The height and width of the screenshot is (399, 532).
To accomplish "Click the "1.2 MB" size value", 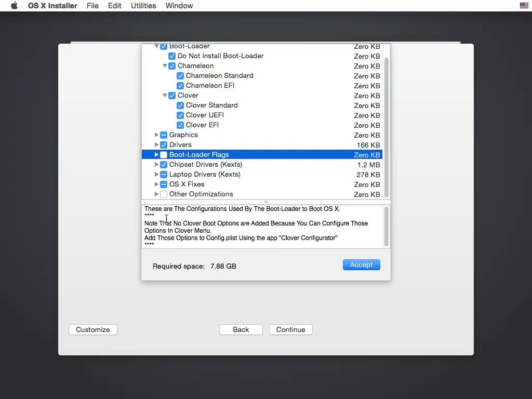I will 368,165.
